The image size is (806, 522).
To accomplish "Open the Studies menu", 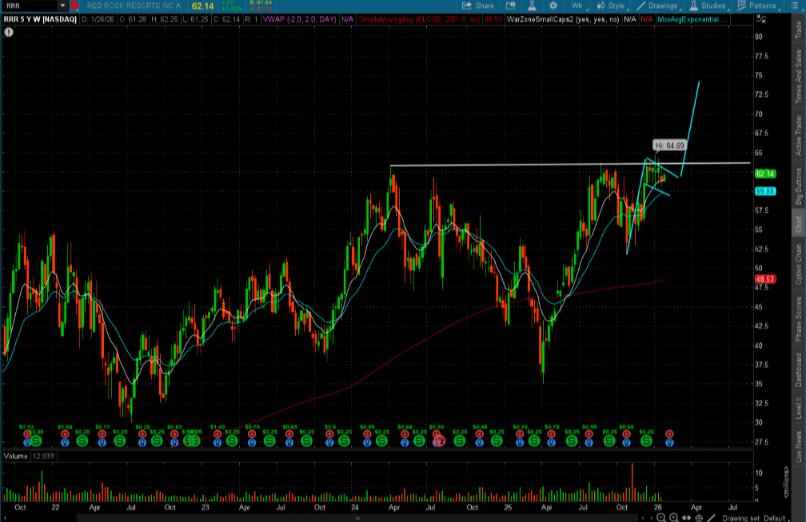I will pyautogui.click(x=708, y=6).
